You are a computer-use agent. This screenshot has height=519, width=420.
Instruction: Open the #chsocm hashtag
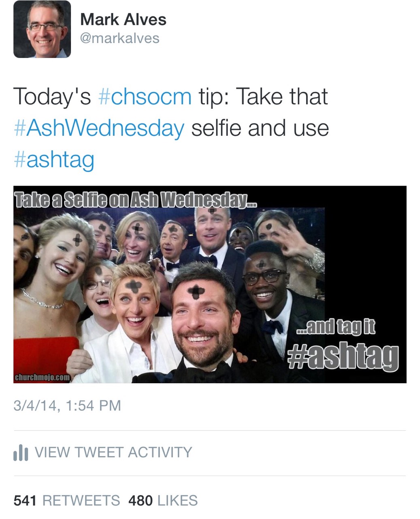(145, 97)
